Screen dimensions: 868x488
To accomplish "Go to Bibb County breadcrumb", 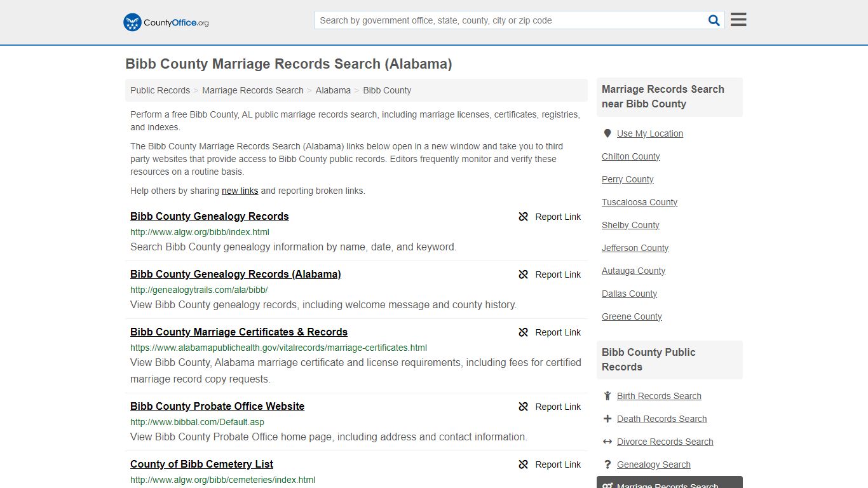I will pos(387,90).
